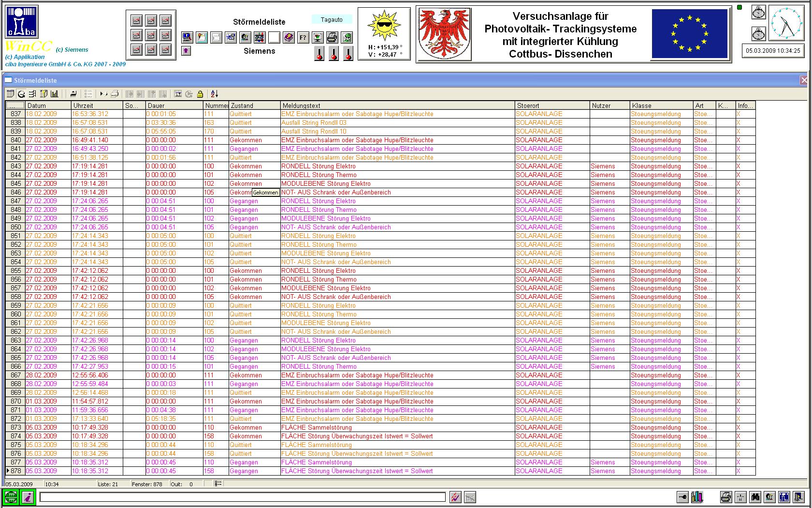Click the top-left trend chart button in the grid
The image size is (812, 508).
click(x=137, y=21)
